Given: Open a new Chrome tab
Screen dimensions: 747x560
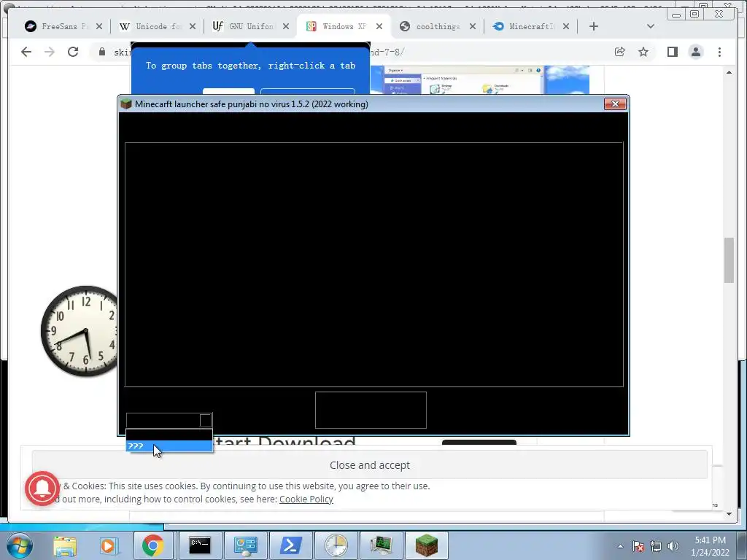Looking at the screenshot, I should (594, 26).
